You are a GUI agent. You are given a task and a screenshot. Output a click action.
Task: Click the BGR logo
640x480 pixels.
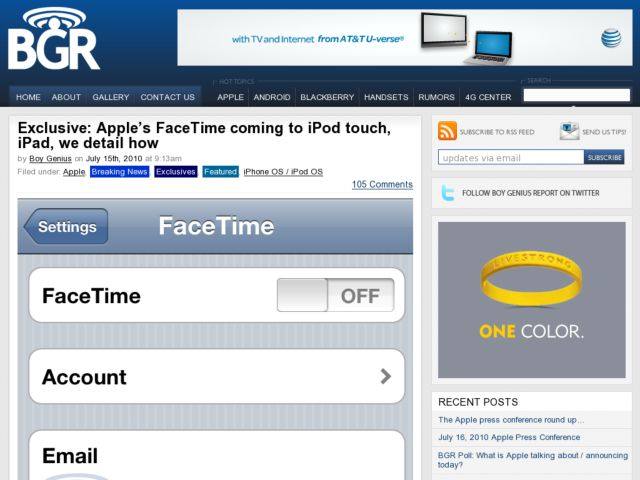point(55,40)
